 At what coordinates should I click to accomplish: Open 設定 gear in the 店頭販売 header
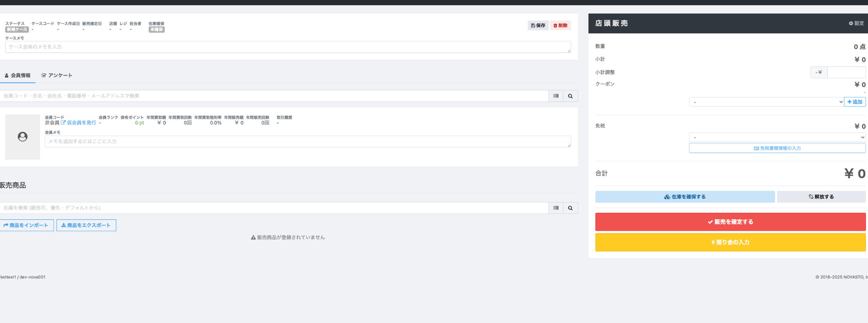(856, 23)
